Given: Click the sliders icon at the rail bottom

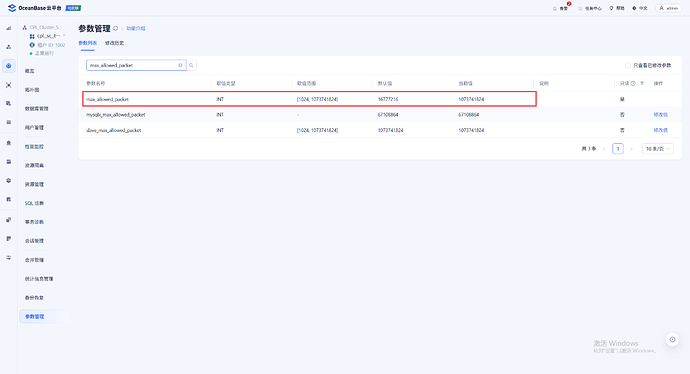Looking at the screenshot, I should pos(8,257).
